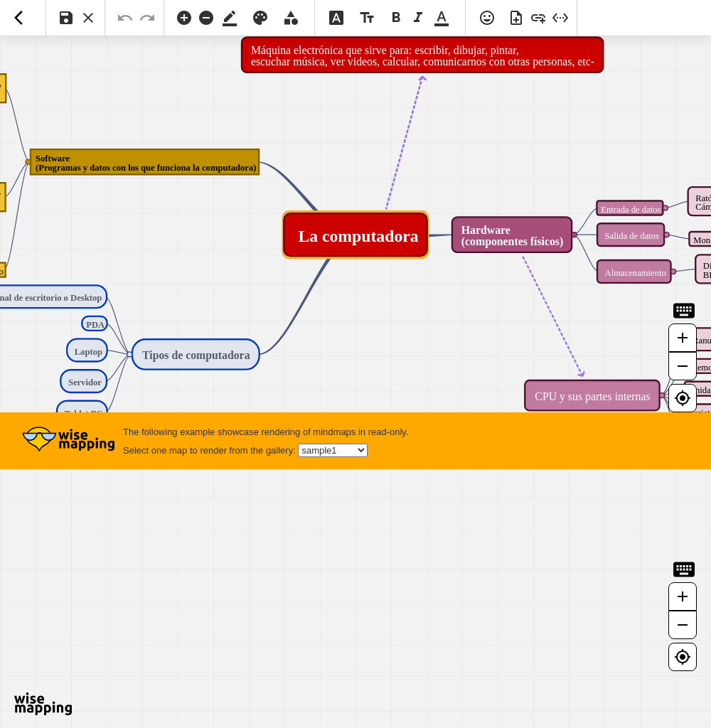Collapse the Entrada de datos connector
Image resolution: width=711 pixels, height=728 pixels.
click(665, 208)
